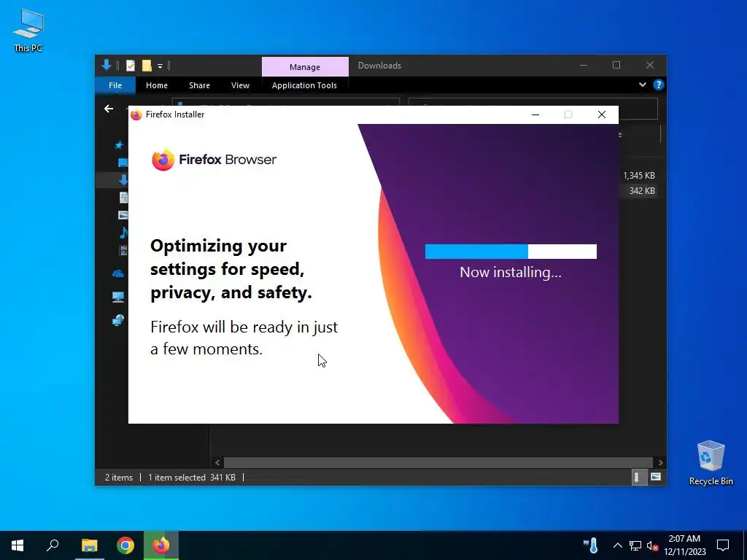Open the Downloads quick access toolbar icon in Explorer
The height and width of the screenshot is (560, 747).
[107, 65]
